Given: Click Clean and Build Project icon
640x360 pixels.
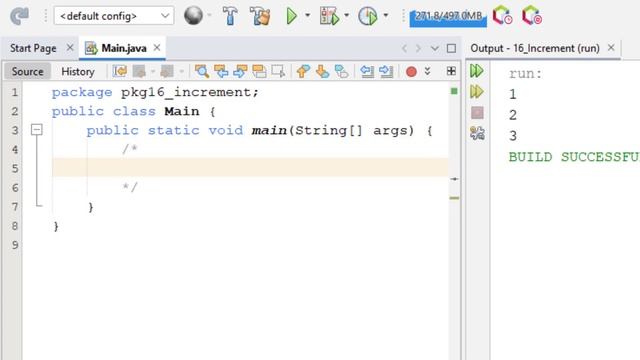Looking at the screenshot, I should [260, 16].
